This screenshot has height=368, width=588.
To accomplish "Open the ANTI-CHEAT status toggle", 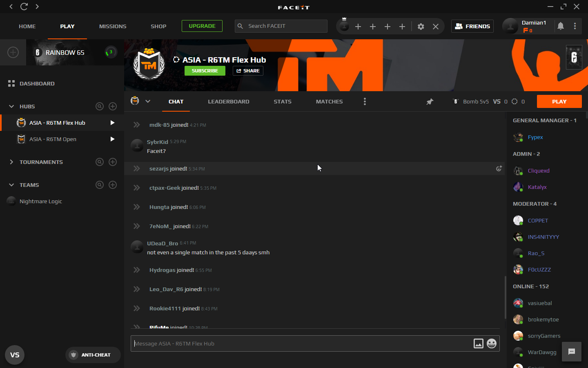I will point(93,355).
